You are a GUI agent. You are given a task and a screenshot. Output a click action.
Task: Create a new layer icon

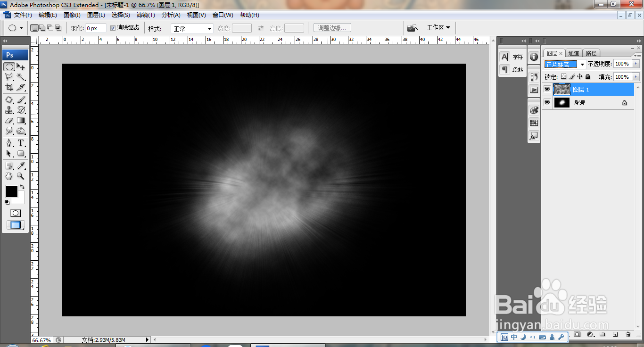(x=615, y=334)
